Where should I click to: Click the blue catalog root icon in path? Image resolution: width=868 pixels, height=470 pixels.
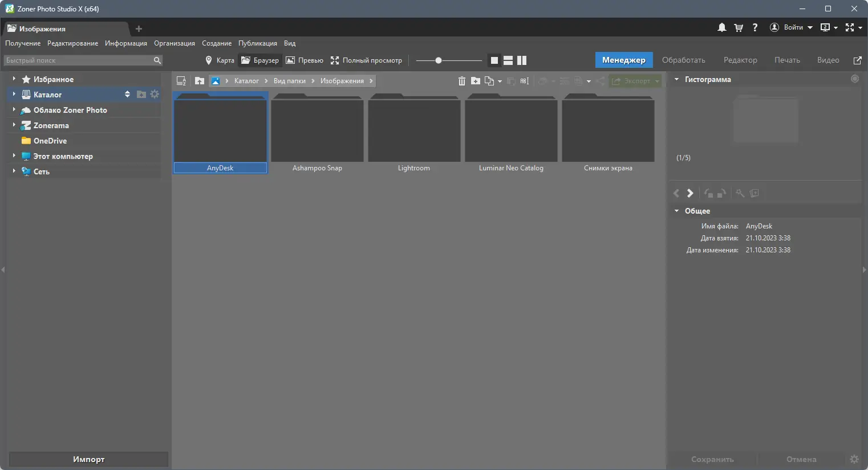[216, 81]
